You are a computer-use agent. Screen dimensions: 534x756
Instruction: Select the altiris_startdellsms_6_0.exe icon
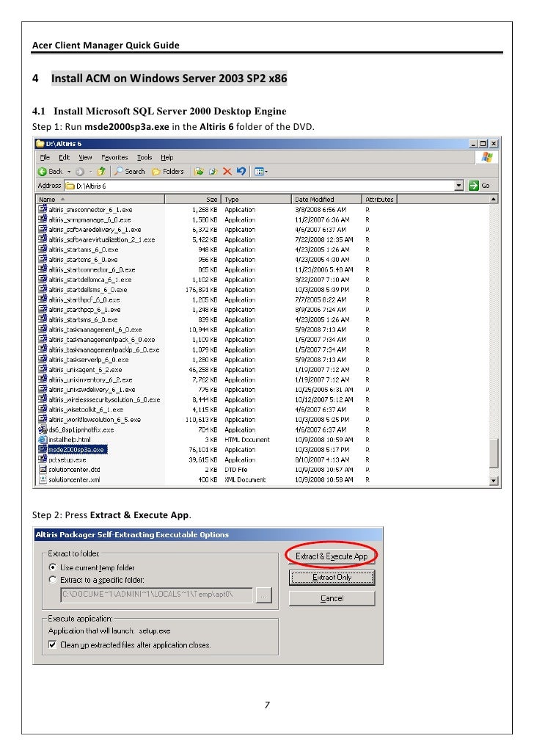43,290
